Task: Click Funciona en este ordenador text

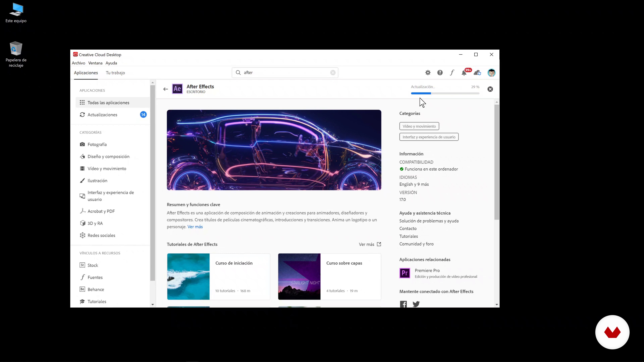Action: (431, 169)
